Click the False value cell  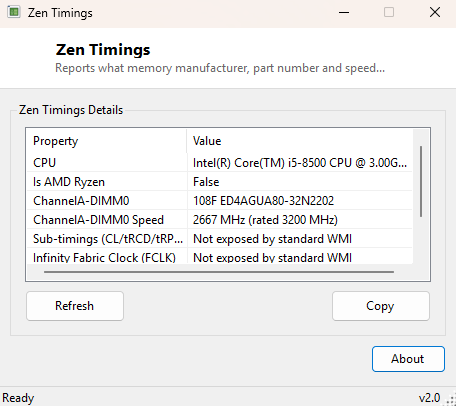pos(206,182)
